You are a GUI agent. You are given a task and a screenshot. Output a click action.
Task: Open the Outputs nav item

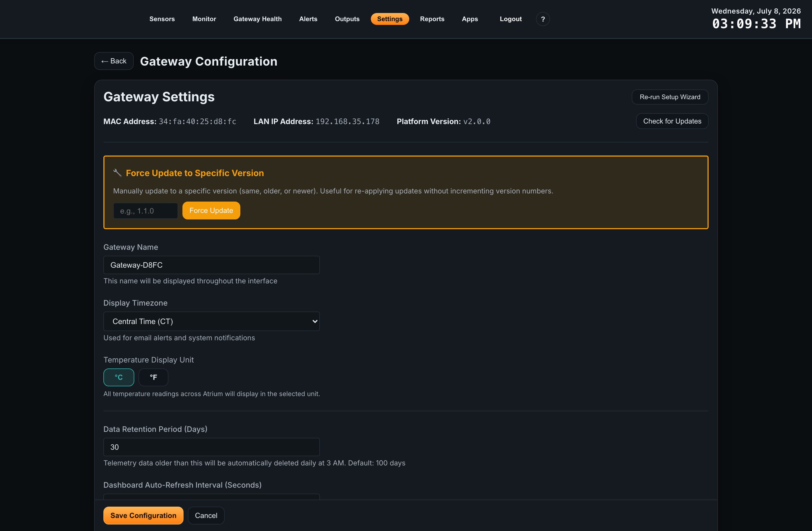347,19
